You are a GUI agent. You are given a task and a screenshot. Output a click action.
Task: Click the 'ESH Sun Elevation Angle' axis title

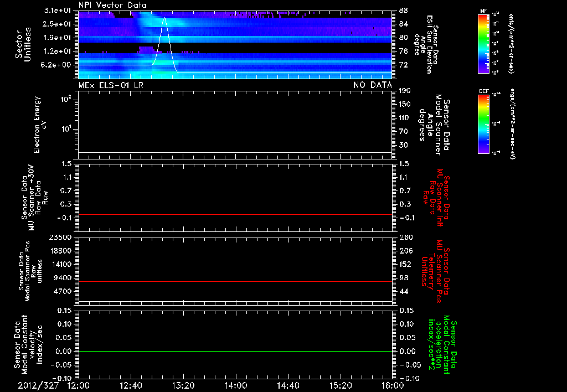pyautogui.click(x=426, y=44)
